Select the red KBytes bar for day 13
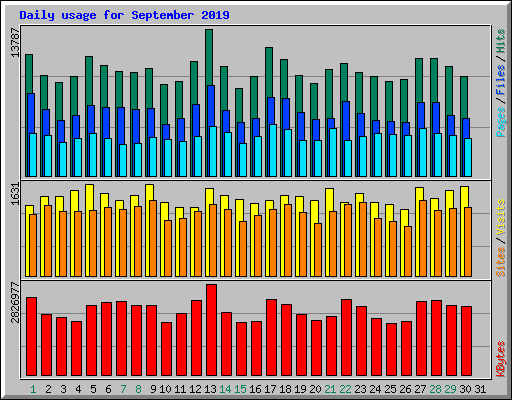The height and width of the screenshot is (400, 512). pyautogui.click(x=211, y=330)
